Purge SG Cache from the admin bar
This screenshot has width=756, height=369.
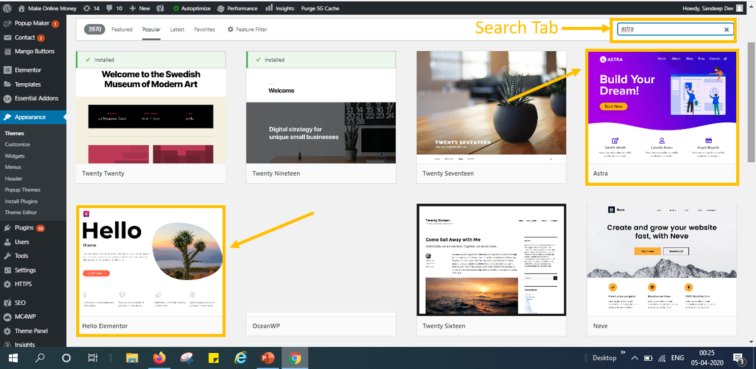pos(320,8)
